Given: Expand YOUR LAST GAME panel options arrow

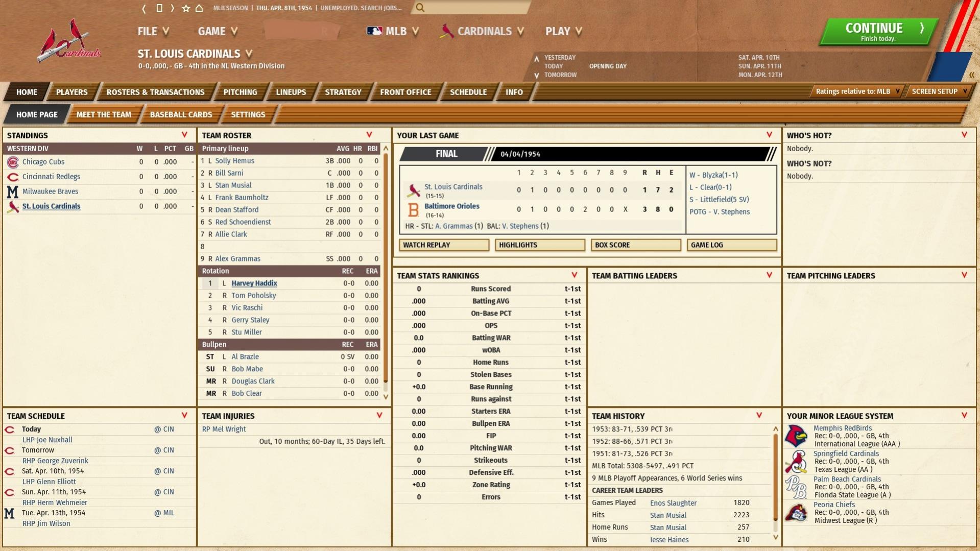Looking at the screenshot, I should [769, 135].
